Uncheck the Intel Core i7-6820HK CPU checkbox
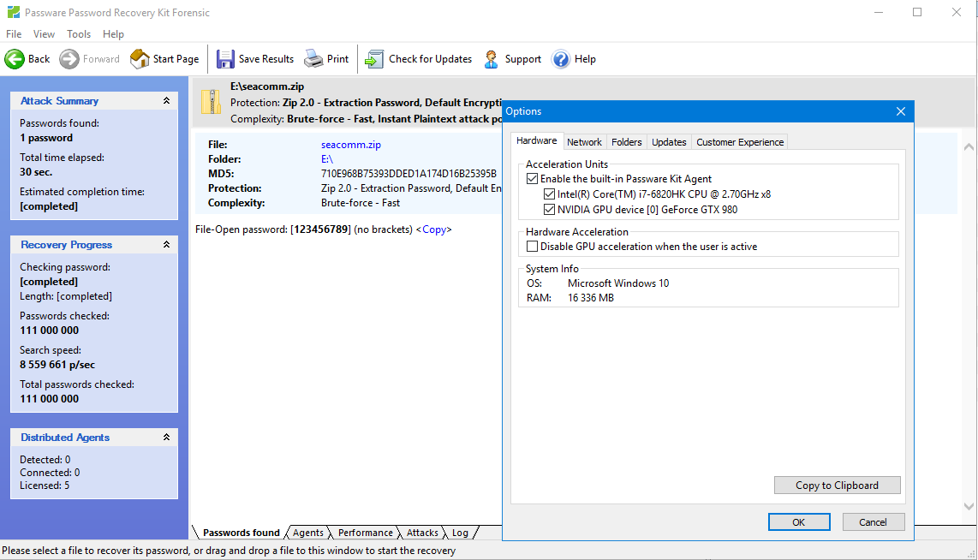 click(x=549, y=194)
